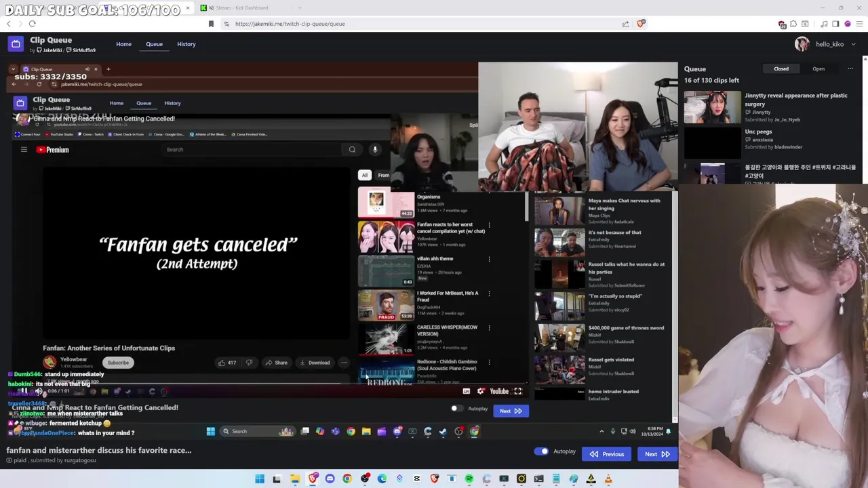
Task: Click the YouTube Subscribe button for Yellowbear
Action: click(118, 363)
